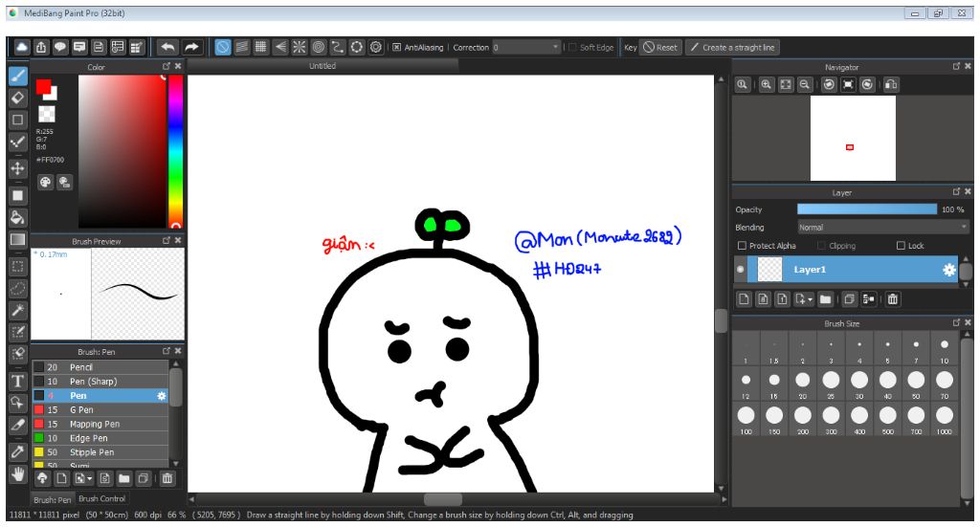Select the G Pen brush
Viewport: 980px width, 527px height.
100,409
